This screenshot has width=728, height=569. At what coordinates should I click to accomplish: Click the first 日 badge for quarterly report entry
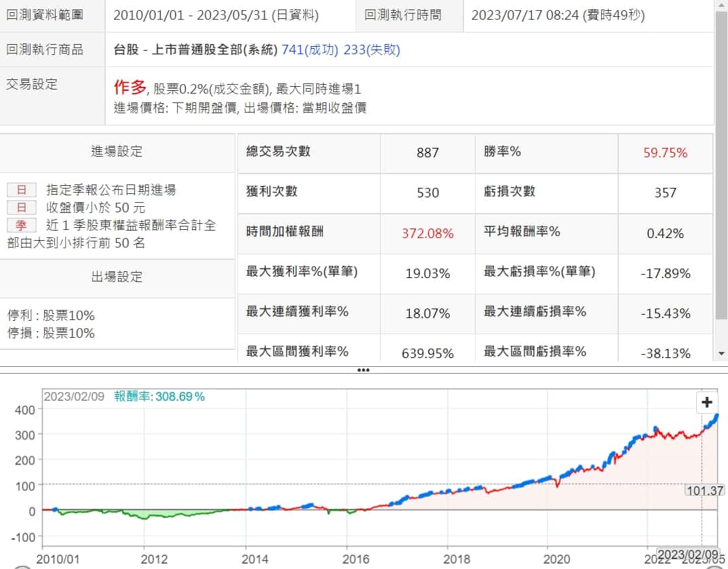(x=21, y=190)
